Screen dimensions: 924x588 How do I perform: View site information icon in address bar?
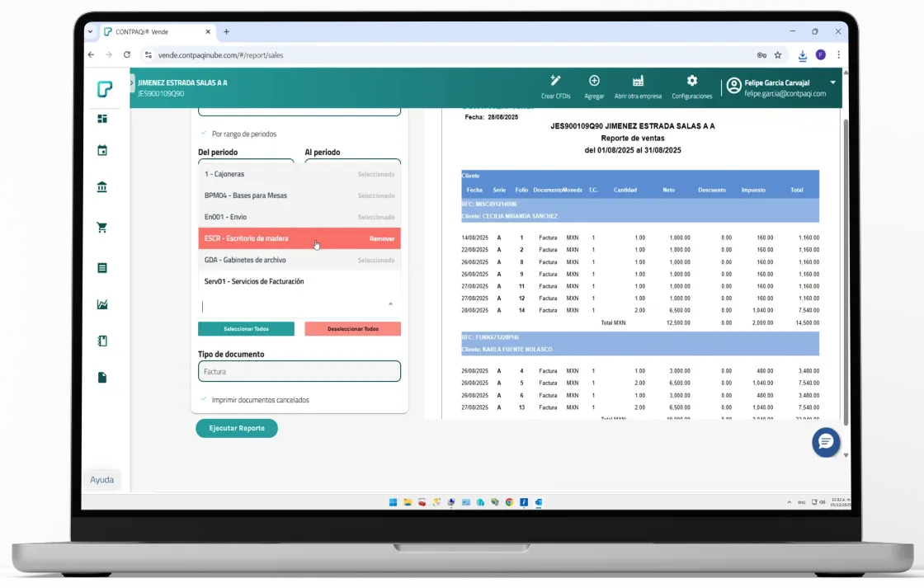click(148, 54)
